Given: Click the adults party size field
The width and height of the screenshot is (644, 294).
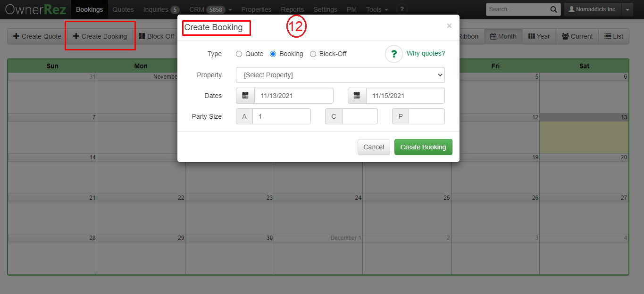Looking at the screenshot, I should point(282,116).
